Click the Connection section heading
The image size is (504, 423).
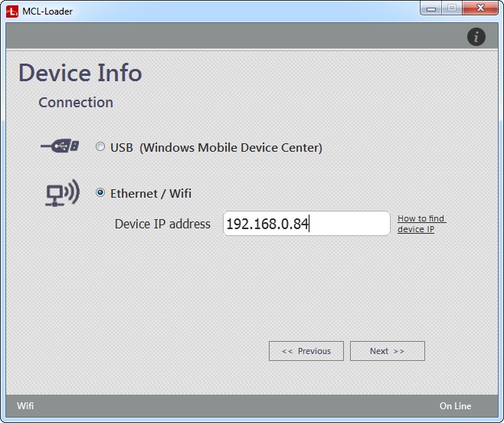[x=76, y=103]
